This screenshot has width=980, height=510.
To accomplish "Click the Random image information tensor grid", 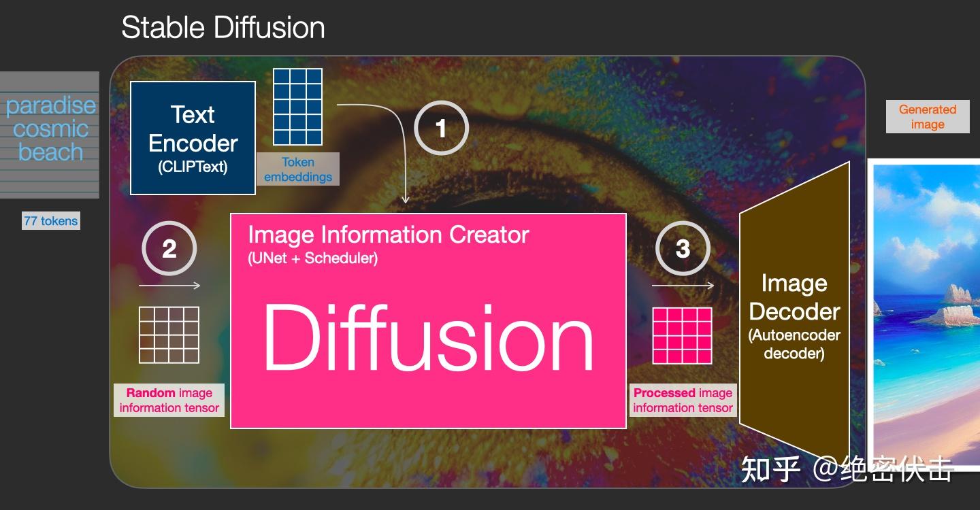I will click(x=169, y=336).
